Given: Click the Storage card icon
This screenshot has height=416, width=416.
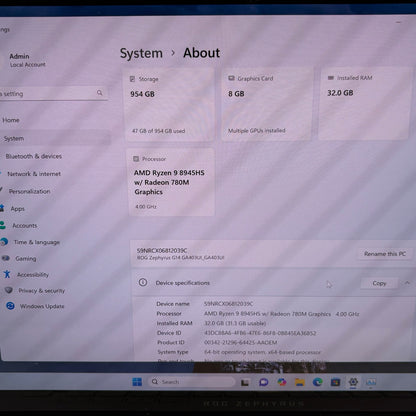Looking at the screenshot, I should pyautogui.click(x=132, y=79).
